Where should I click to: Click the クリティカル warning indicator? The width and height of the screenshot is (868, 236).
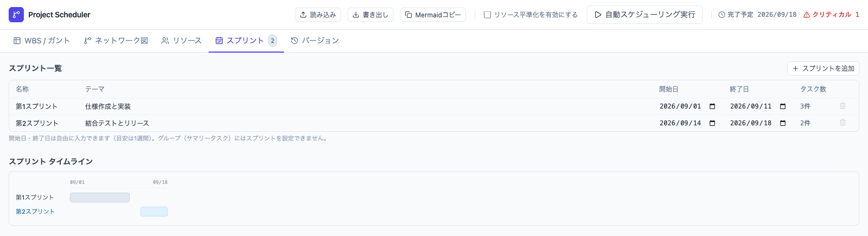tap(831, 15)
